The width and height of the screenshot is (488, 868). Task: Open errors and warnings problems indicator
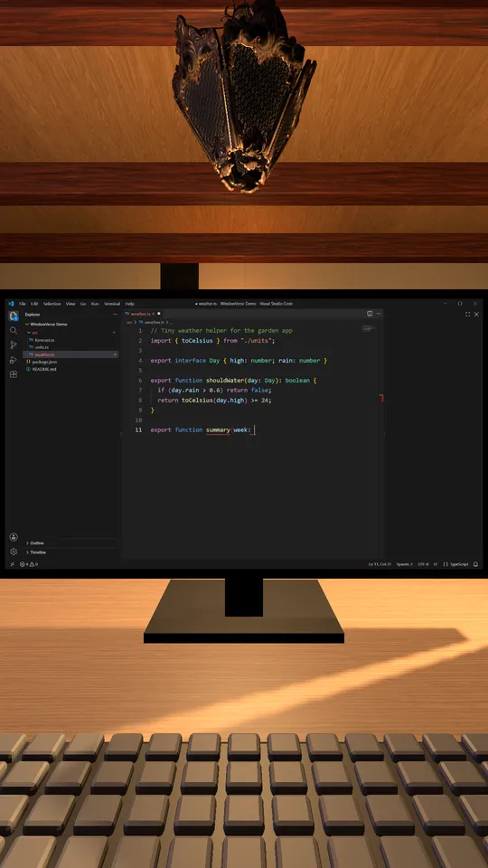click(x=29, y=564)
